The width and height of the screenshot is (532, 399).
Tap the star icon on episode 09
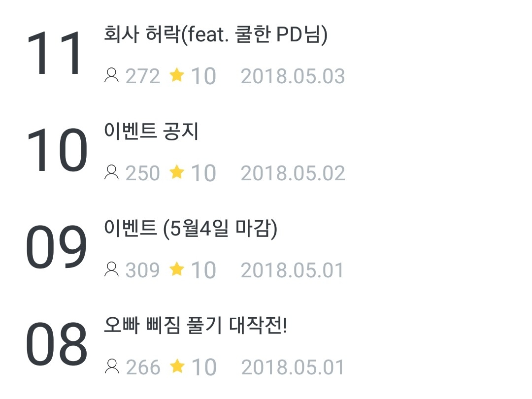pyautogui.click(x=176, y=269)
